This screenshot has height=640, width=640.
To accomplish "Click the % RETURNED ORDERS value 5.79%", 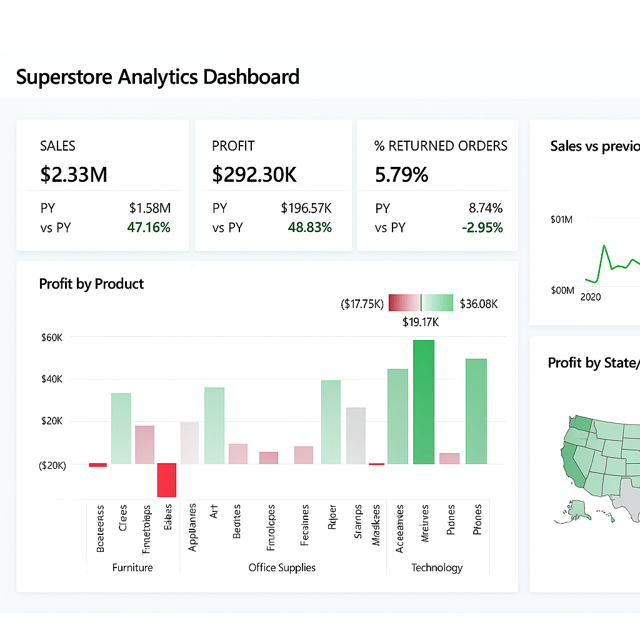I will click(x=401, y=175).
